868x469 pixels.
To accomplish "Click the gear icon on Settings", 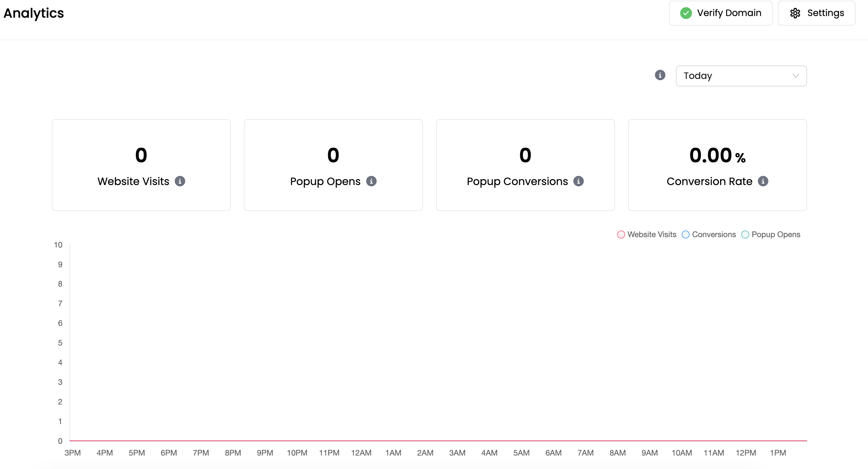I will click(795, 13).
